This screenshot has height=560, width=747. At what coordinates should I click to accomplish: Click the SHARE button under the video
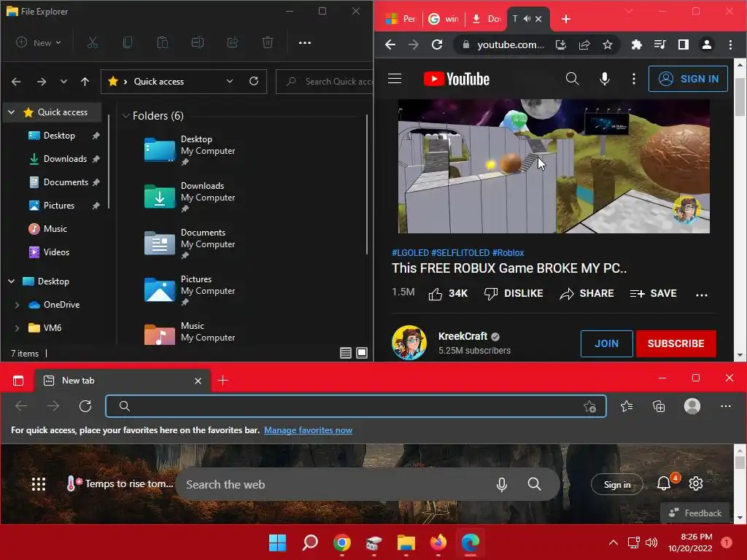click(x=587, y=294)
